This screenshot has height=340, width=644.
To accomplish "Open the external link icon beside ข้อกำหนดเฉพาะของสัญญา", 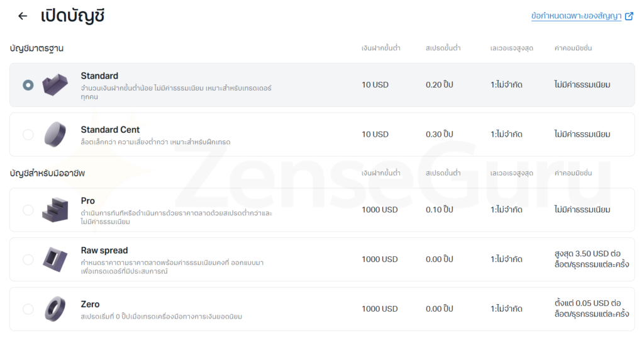I will click(x=629, y=16).
